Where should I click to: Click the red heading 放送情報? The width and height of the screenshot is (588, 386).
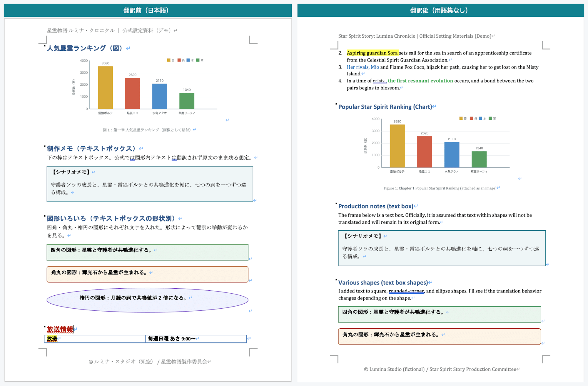point(60,329)
